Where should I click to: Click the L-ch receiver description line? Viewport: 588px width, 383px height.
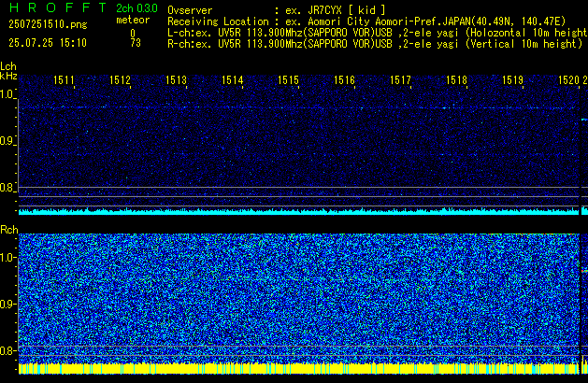click(378, 33)
